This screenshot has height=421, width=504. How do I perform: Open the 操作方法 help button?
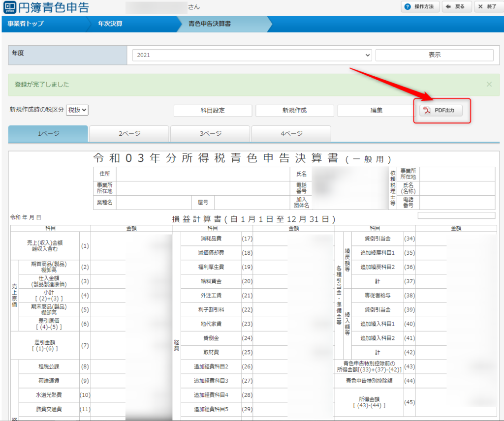point(420,7)
